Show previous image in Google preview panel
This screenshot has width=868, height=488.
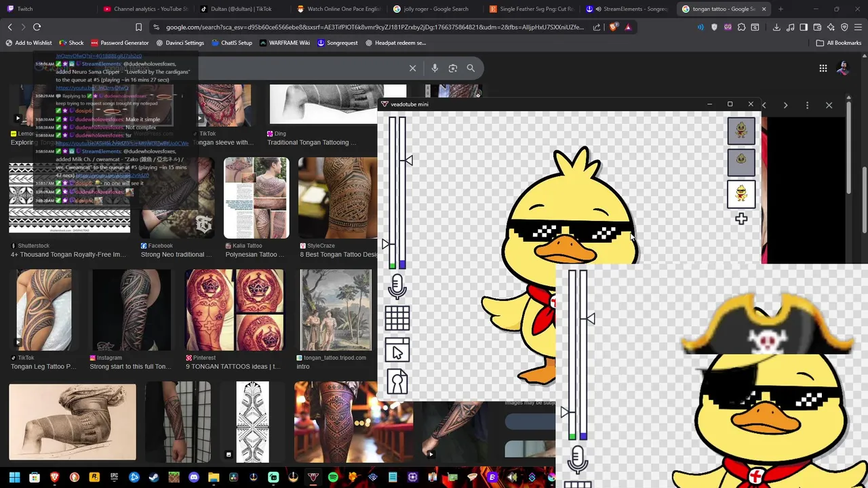pos(764,105)
